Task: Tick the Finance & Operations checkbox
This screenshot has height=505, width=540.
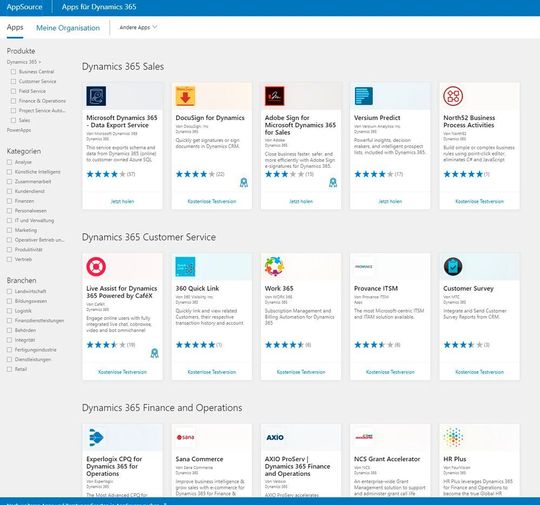Action: (13, 101)
